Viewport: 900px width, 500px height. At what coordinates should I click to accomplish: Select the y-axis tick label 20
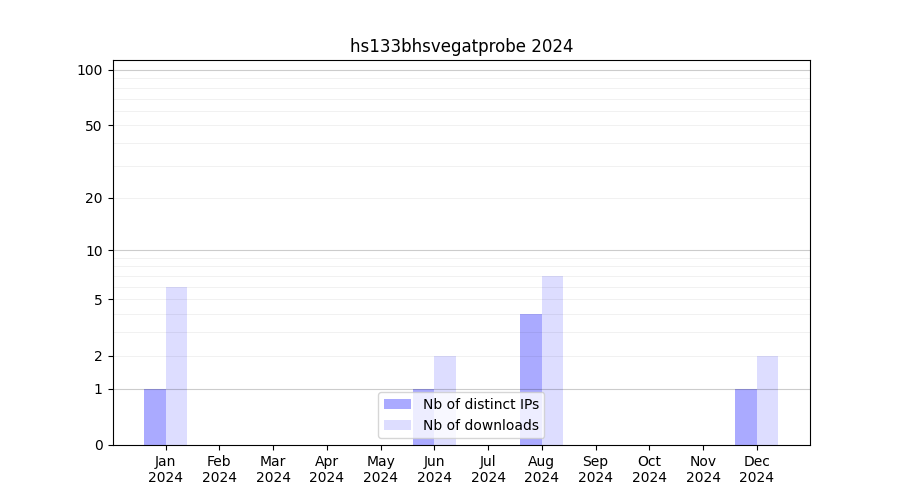(x=94, y=198)
